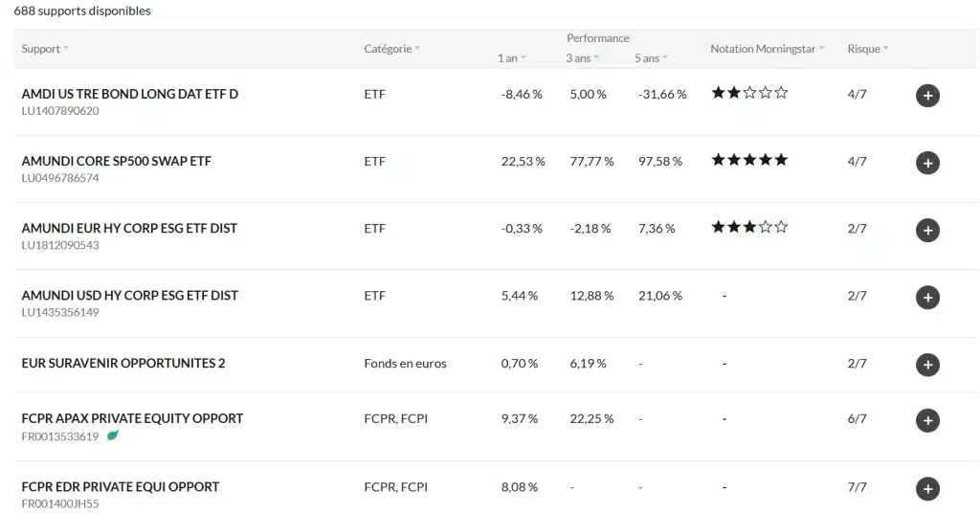Click the 6,19 % three-year value
This screenshot has height=514, width=980.
(588, 364)
